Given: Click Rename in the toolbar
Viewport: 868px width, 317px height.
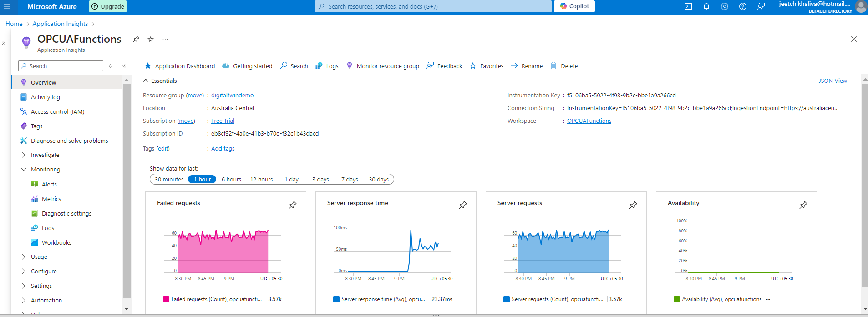Looking at the screenshot, I should click(x=527, y=66).
